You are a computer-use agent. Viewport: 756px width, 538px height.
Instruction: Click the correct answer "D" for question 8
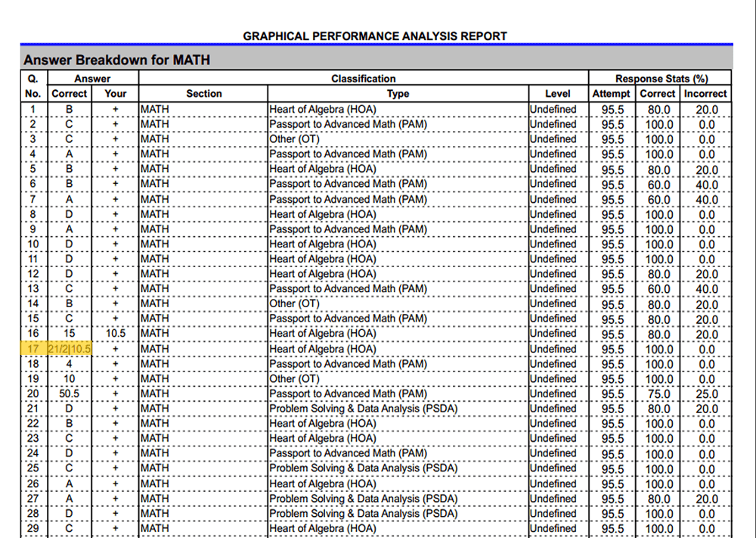pyautogui.click(x=69, y=214)
